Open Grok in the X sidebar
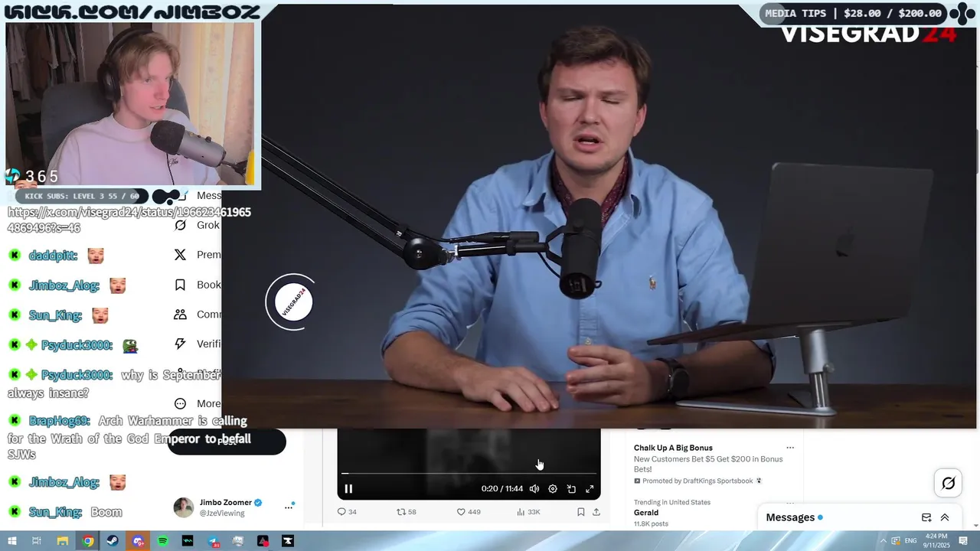 [x=198, y=225]
